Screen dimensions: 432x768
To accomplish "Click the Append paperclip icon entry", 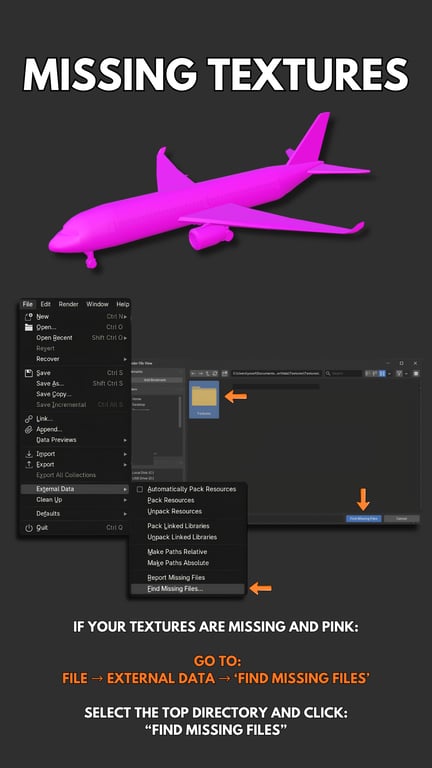I will click(x=28, y=430).
